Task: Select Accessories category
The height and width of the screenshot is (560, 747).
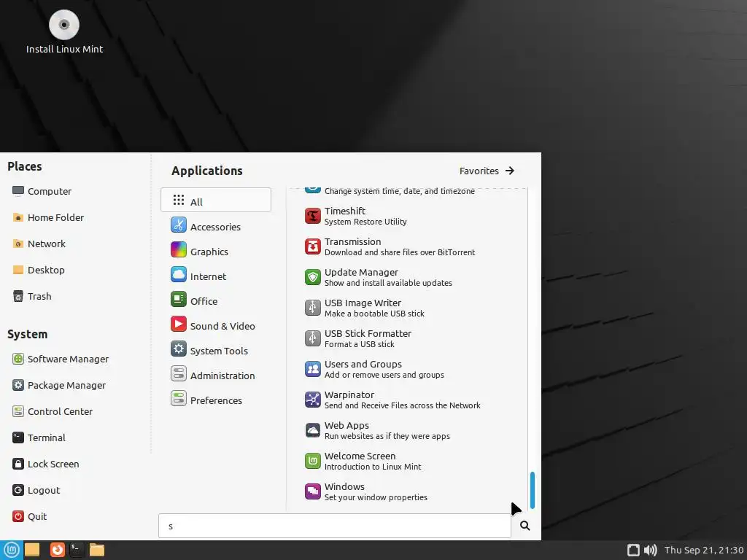Action: tap(216, 225)
